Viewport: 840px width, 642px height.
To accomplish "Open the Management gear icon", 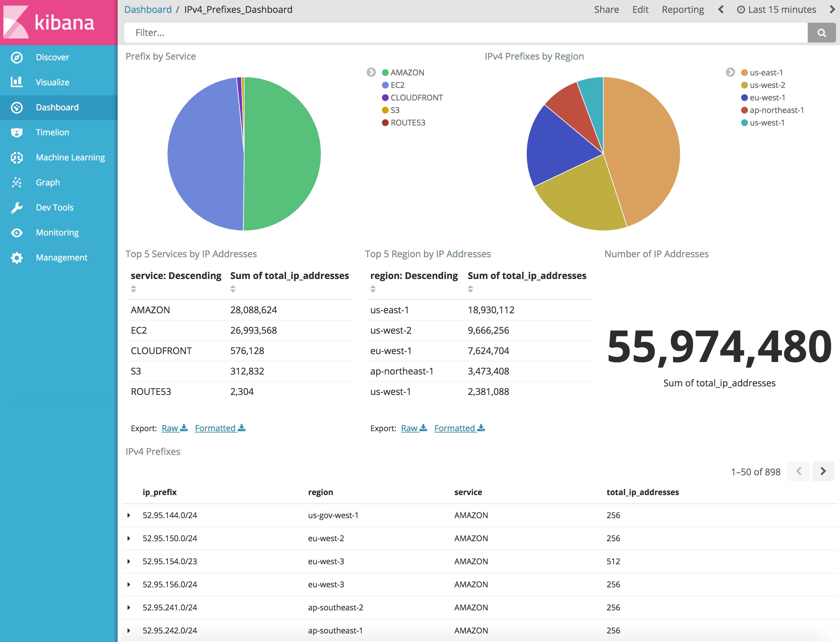I will click(x=17, y=258).
